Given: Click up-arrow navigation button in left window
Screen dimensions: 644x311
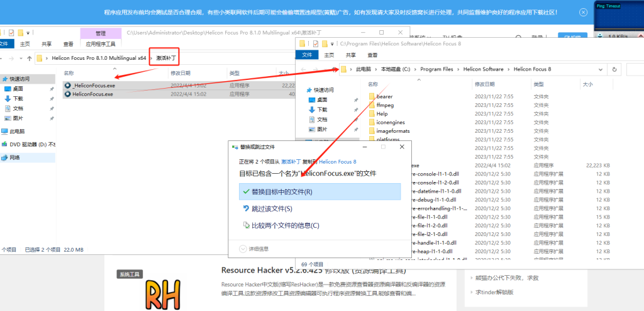Looking at the screenshot, I should tap(29, 59).
